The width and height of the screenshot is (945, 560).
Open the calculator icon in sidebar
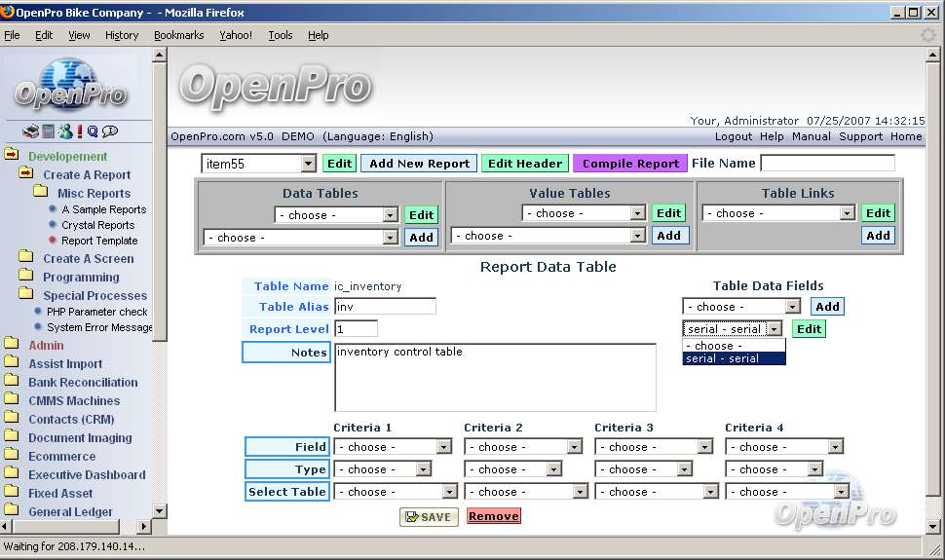[48, 131]
